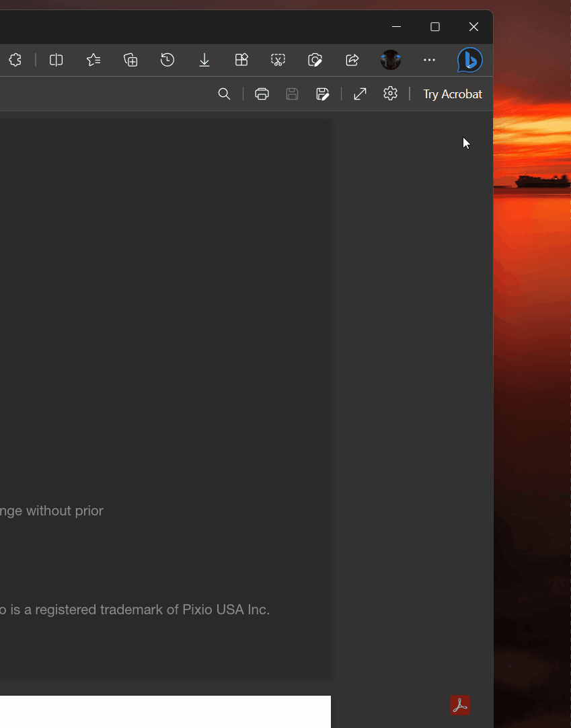Click the white PDF page at the bottom
Screen dimensions: 571x728
[165, 712]
